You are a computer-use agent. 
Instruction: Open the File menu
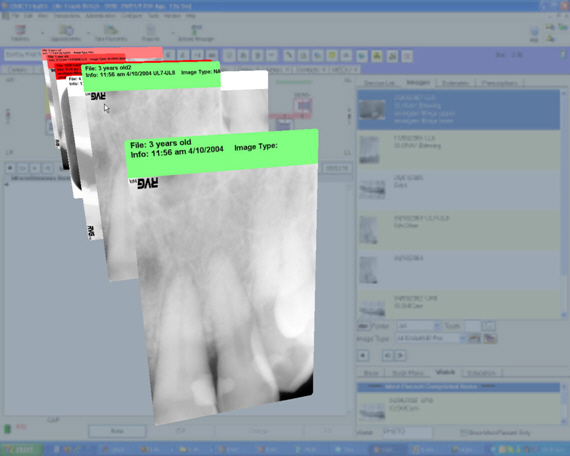(x=15, y=16)
